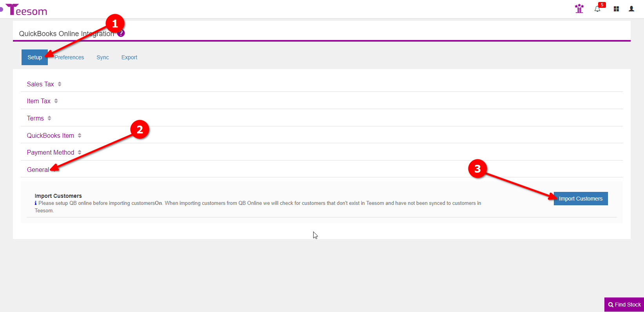Click the QuickBooks Online Integration title

[67, 34]
